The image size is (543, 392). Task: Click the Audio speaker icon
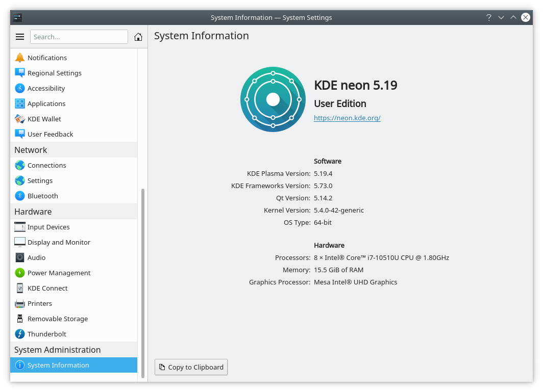pos(20,257)
